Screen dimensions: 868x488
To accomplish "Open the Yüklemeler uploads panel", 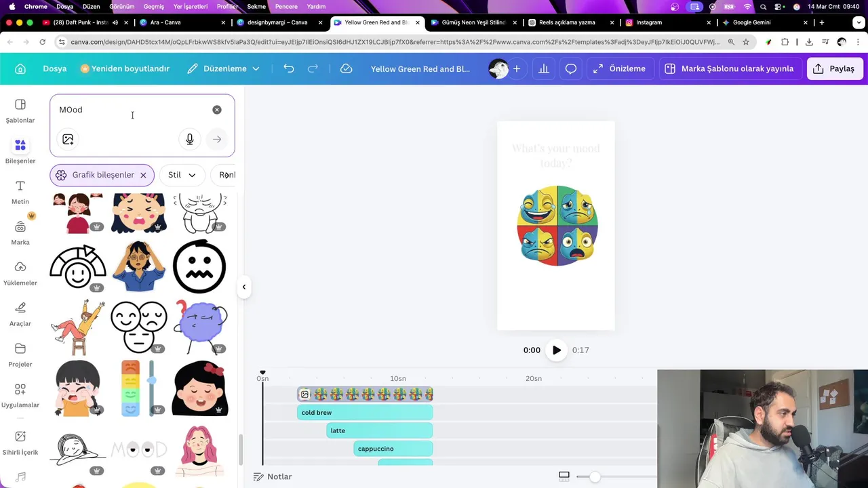I will 20,274.
